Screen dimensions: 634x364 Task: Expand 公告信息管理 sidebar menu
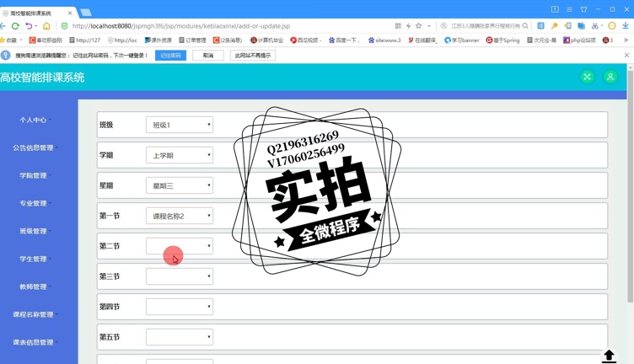34,147
